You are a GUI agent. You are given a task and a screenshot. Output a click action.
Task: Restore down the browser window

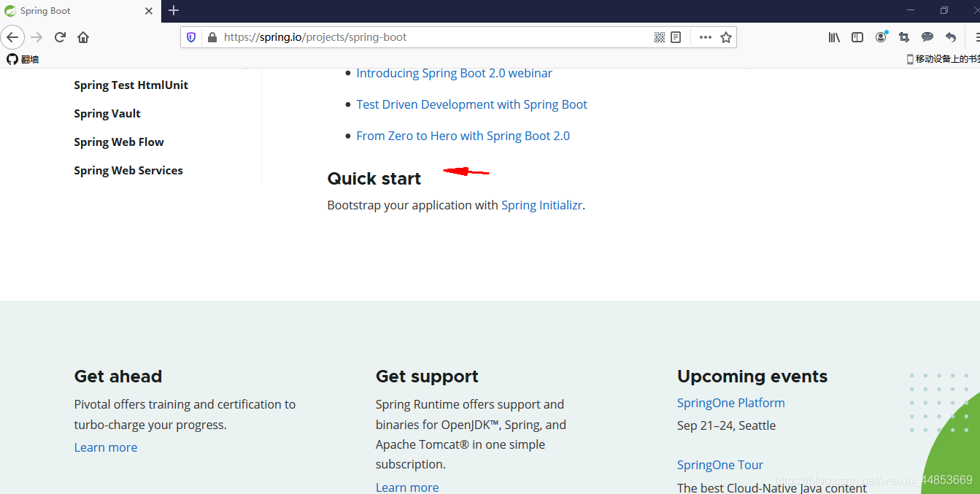pos(944,10)
